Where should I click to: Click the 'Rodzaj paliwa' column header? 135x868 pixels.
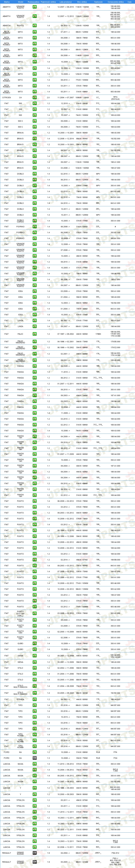(x=33, y=2)
